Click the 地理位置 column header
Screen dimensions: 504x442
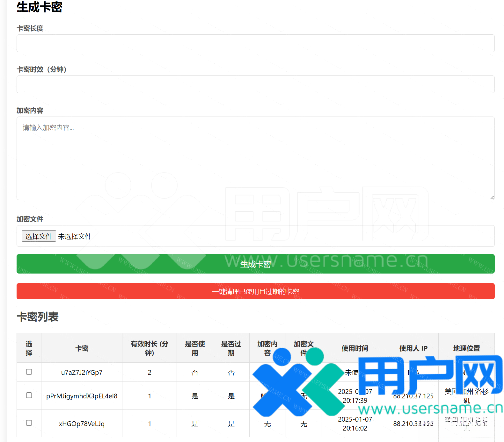[466, 348]
